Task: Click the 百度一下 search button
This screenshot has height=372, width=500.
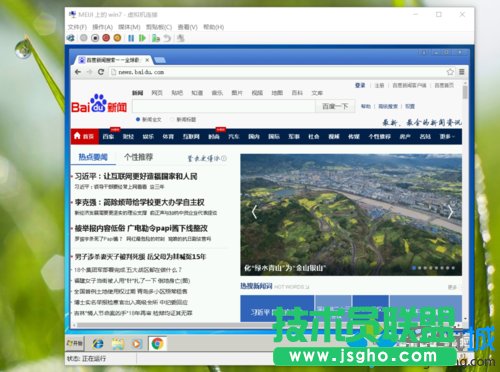Action: coord(335,106)
